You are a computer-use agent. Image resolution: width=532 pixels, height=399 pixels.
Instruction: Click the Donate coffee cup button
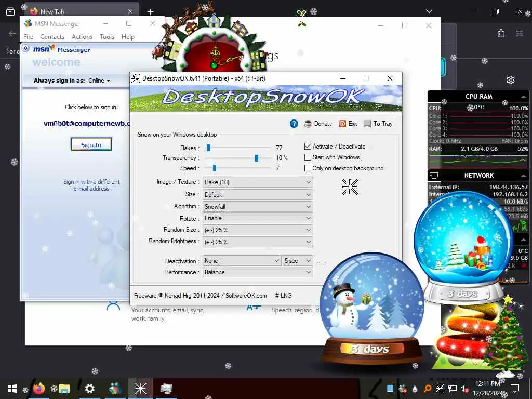318,124
